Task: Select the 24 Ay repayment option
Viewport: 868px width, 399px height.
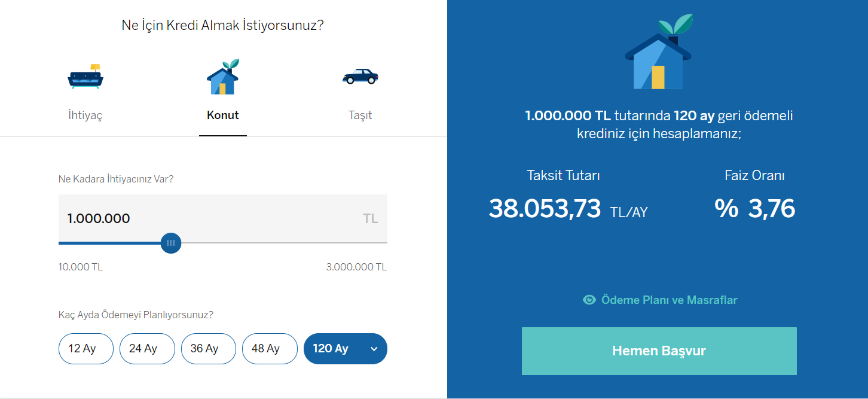Action: tap(147, 349)
